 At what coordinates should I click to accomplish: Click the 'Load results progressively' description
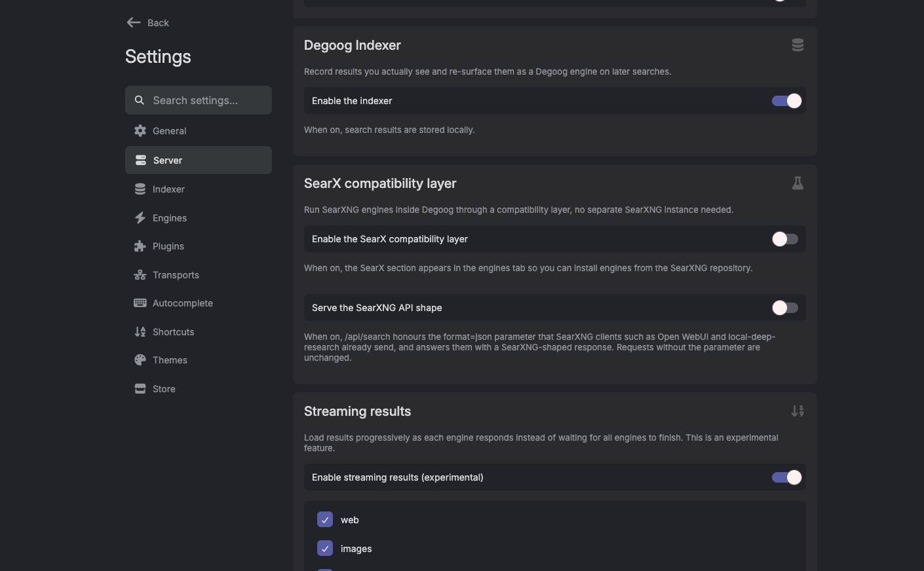[x=541, y=443]
